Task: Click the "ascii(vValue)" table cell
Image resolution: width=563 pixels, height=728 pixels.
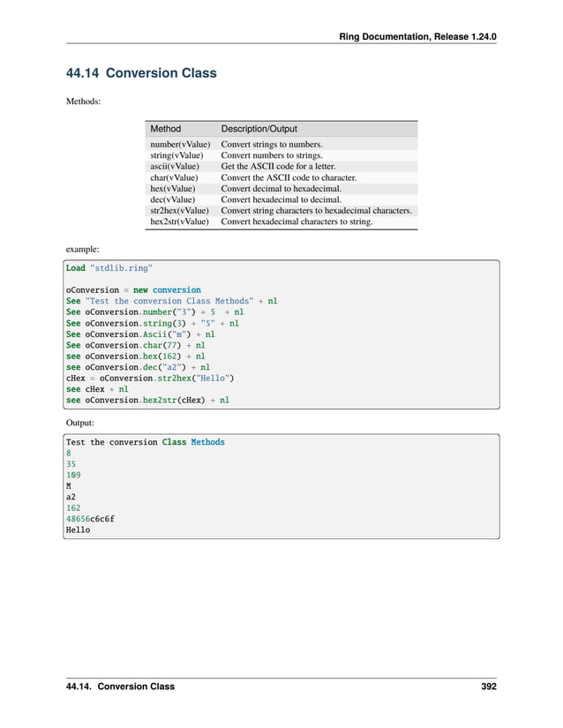Action: [175, 166]
